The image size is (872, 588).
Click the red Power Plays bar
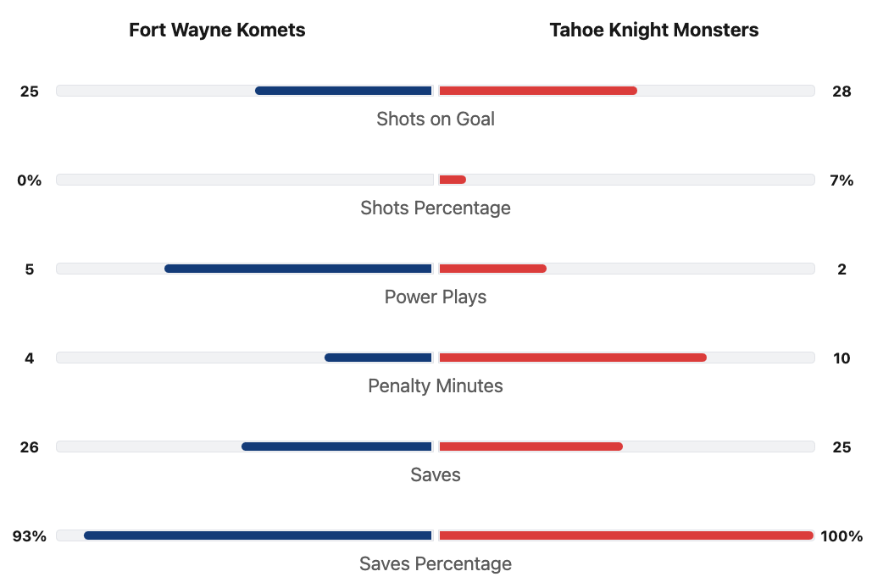click(492, 269)
